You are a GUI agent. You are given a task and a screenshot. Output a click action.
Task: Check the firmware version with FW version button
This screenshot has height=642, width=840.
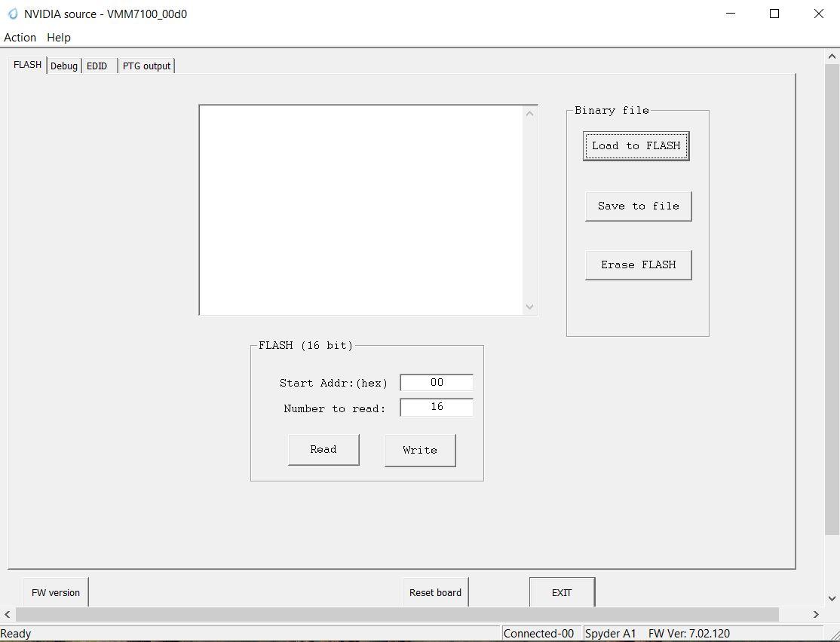click(x=55, y=592)
